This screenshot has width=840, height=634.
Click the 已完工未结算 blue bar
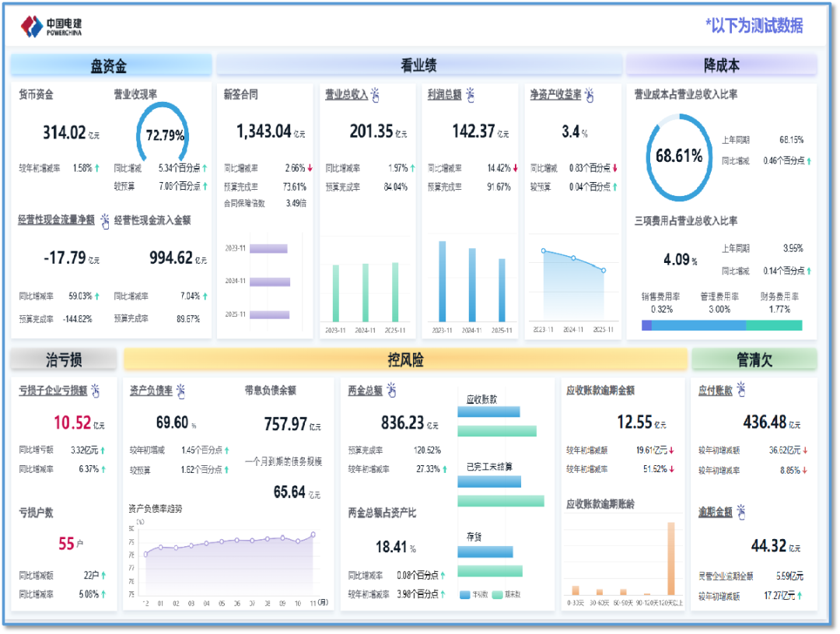pos(489,482)
